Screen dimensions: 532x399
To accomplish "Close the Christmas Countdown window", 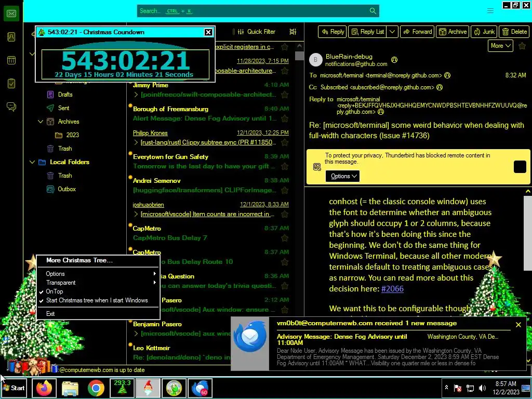I will (208, 32).
